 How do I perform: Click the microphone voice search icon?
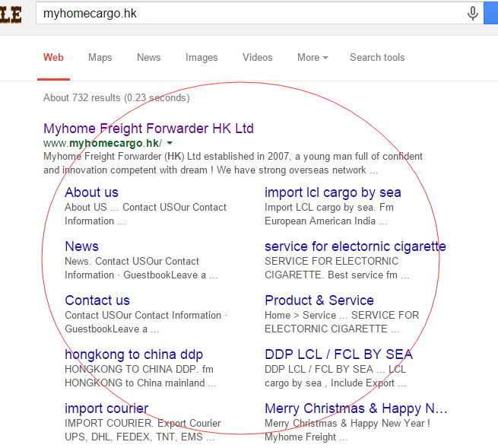pos(472,13)
